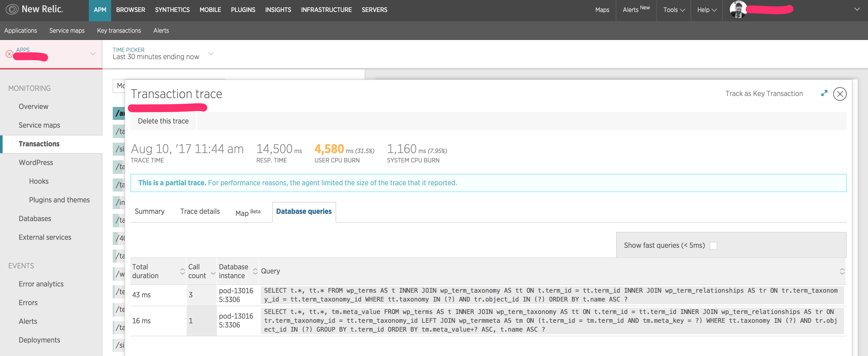The height and width of the screenshot is (356, 868).
Task: Click Track as Key Transaction link
Action: pyautogui.click(x=764, y=94)
